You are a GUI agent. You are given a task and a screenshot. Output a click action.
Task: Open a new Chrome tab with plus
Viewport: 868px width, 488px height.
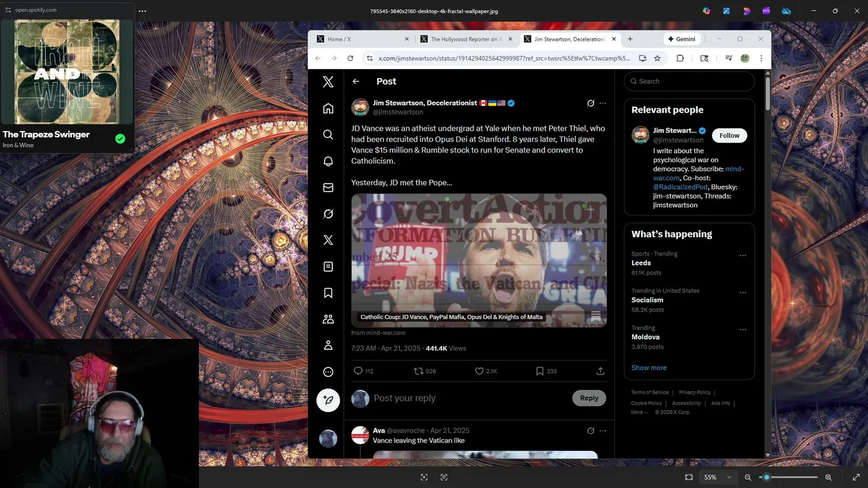(x=630, y=39)
